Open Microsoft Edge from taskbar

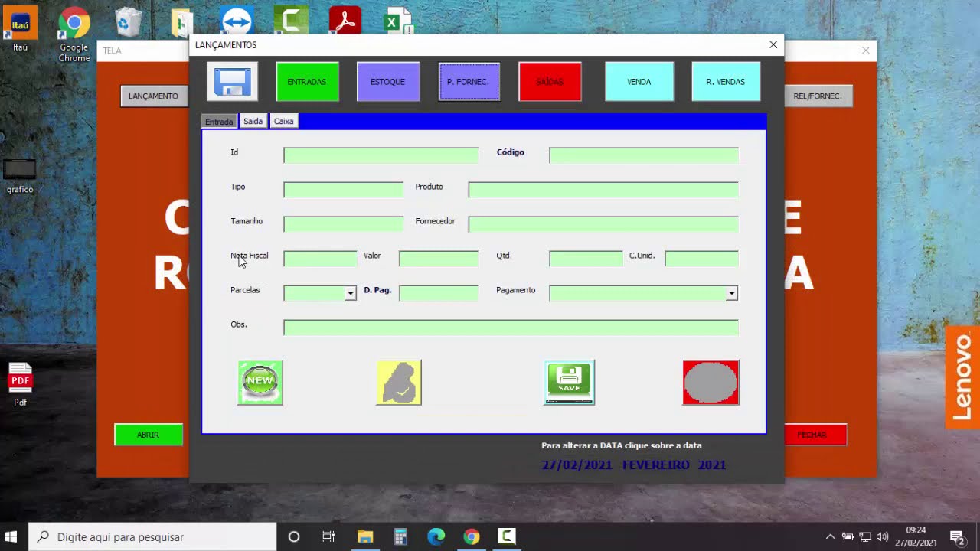(x=436, y=536)
